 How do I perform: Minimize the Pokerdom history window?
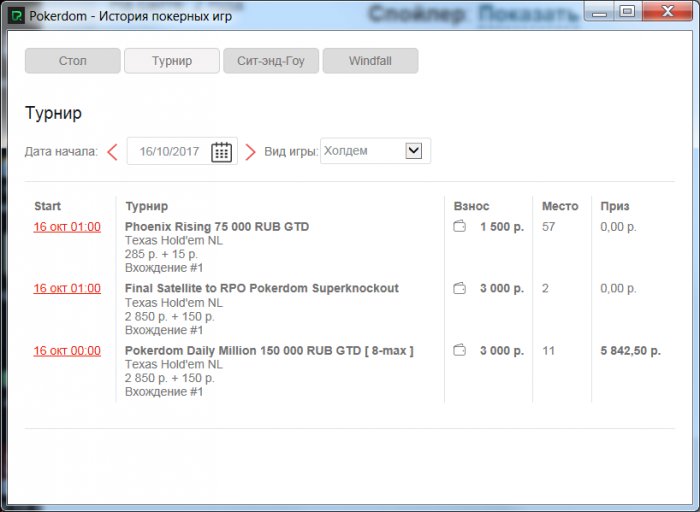coord(599,12)
